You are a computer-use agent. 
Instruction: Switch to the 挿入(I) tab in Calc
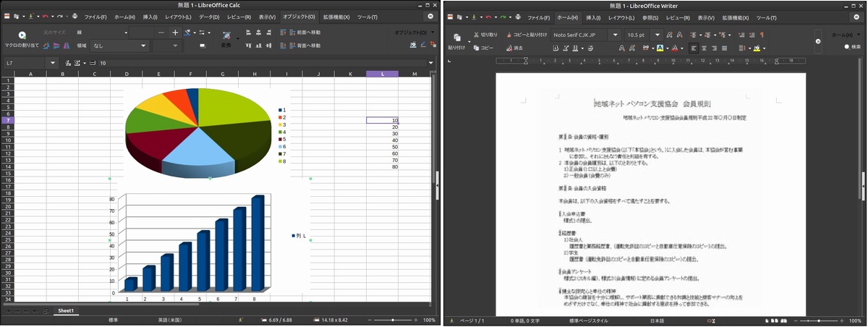150,16
